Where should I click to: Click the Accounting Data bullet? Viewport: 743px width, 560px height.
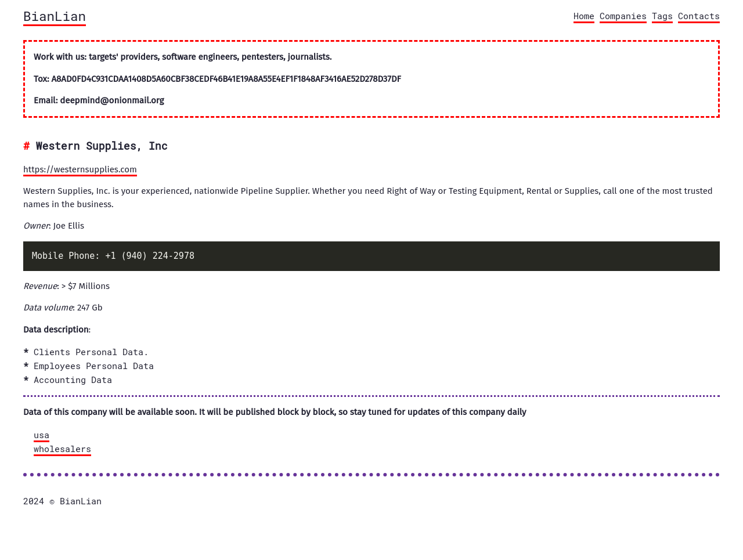[x=73, y=380]
